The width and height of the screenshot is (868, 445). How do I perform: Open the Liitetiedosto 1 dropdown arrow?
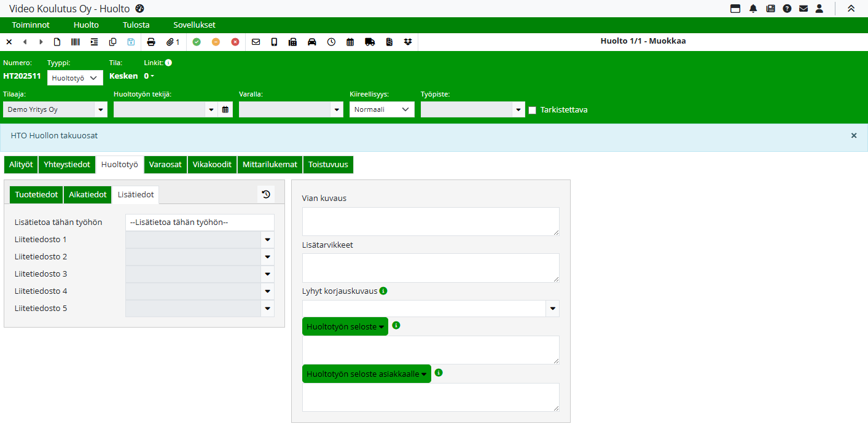[268, 240]
